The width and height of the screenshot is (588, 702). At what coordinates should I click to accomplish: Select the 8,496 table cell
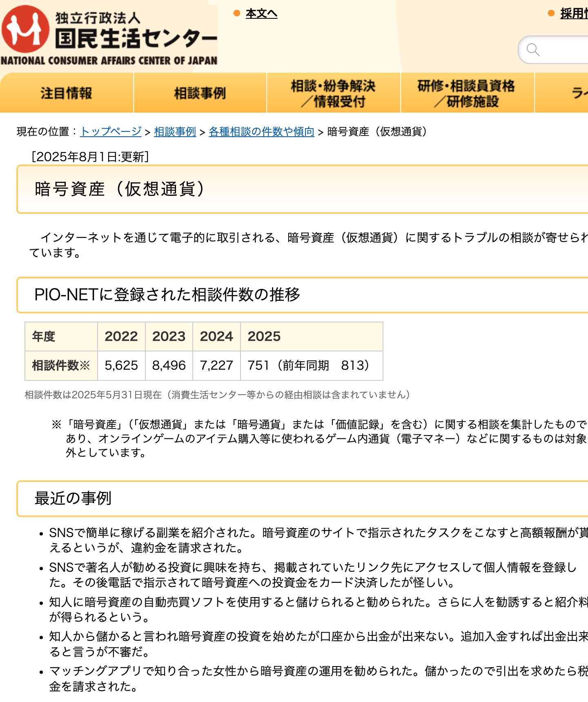pyautogui.click(x=169, y=365)
